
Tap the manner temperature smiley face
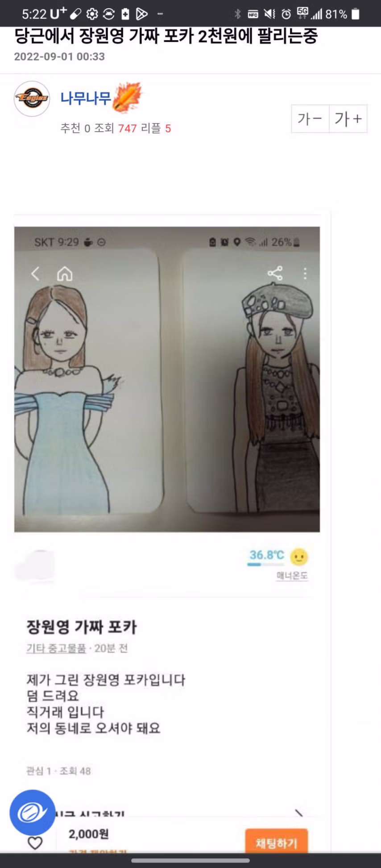coord(299,557)
